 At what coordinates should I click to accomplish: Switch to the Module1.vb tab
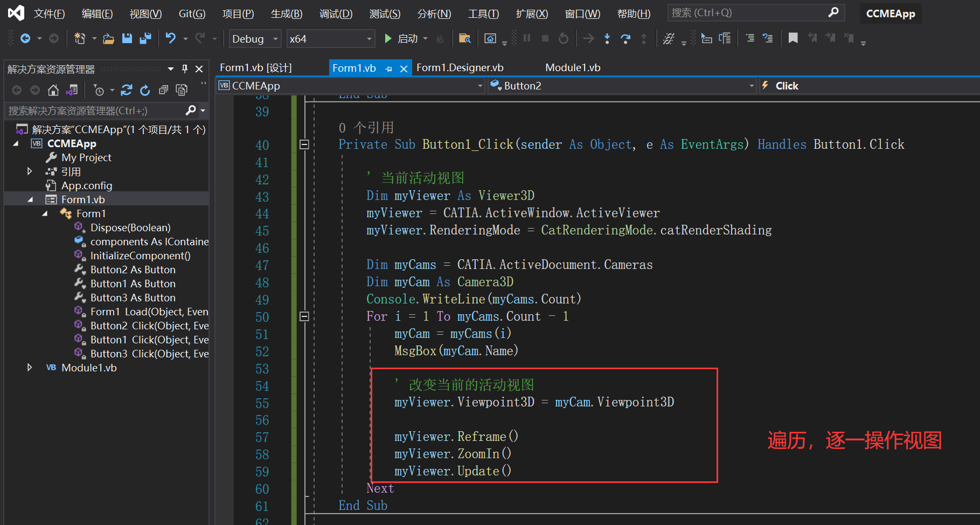[x=573, y=68]
